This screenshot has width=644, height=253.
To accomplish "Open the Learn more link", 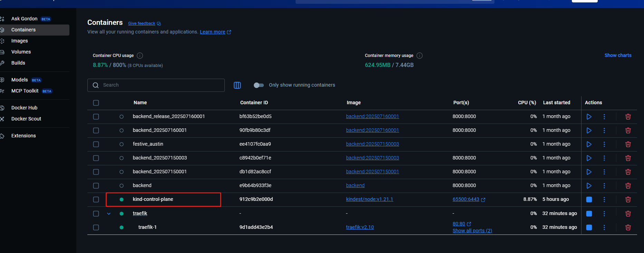I will [x=215, y=32].
